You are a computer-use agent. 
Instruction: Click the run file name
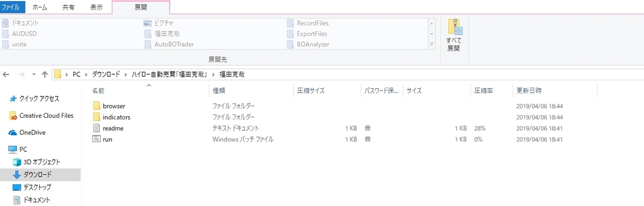[107, 139]
